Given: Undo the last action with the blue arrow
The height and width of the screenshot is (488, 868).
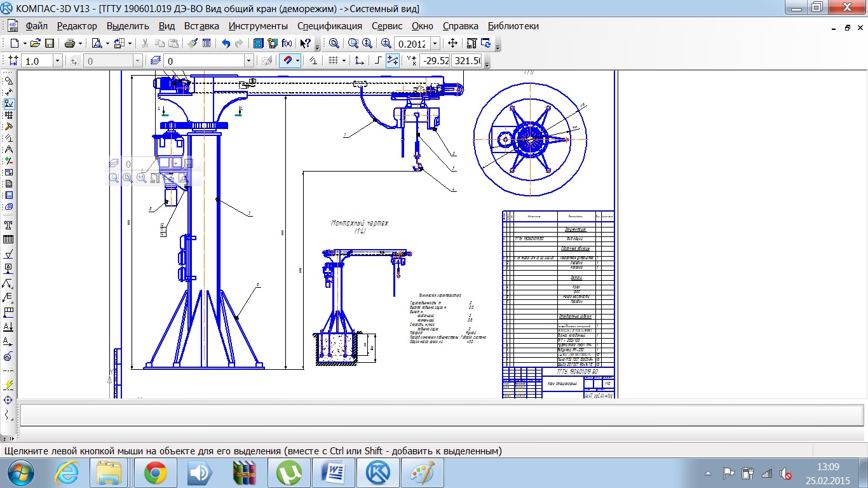Looking at the screenshot, I should (x=226, y=43).
